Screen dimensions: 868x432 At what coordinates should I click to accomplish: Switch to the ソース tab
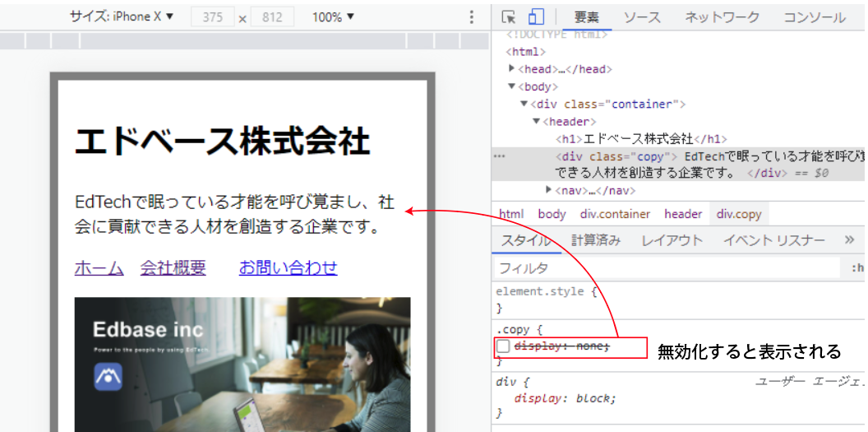coord(642,17)
